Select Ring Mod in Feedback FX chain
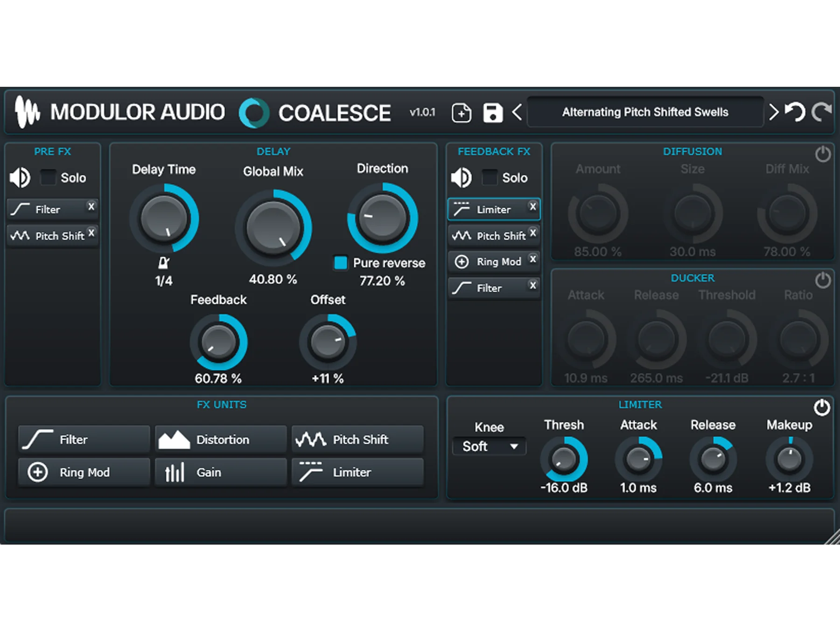Screen dimensions: 840x630 click(494, 262)
